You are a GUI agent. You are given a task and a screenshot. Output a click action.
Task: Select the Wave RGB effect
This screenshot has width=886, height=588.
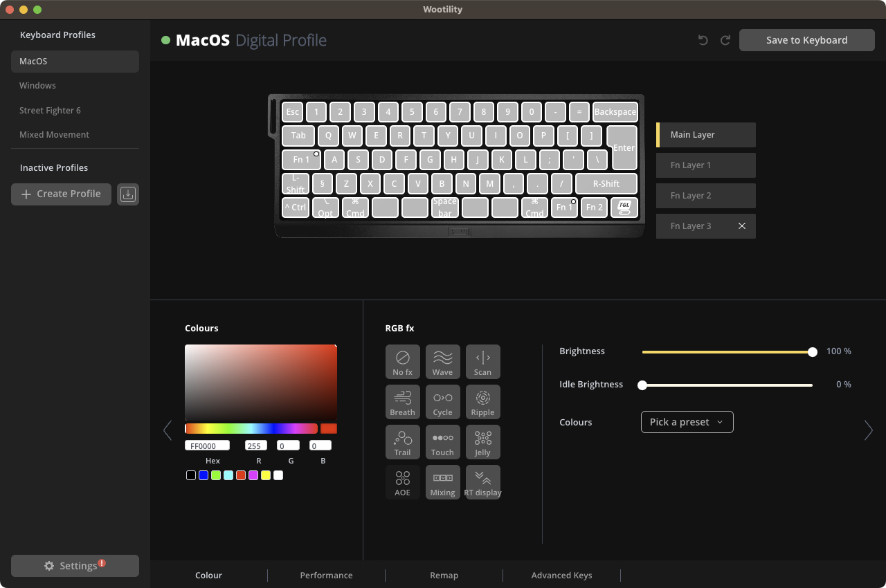[442, 362]
